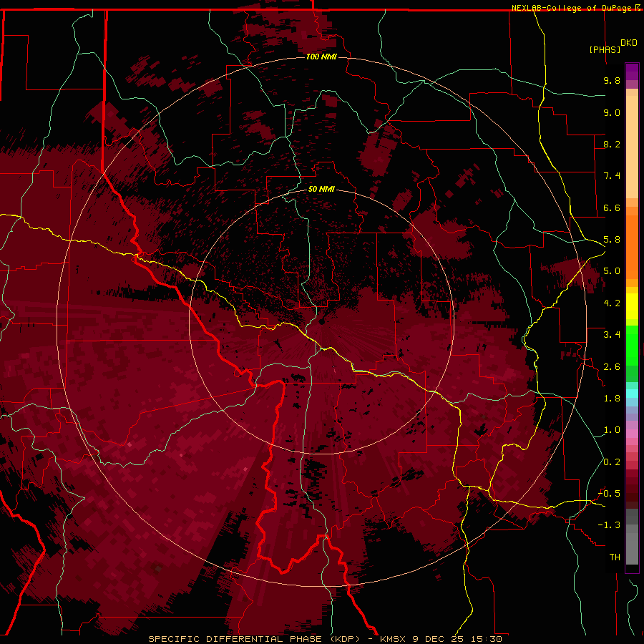
Task: Click the 6.6 value on color scale
Action: pyautogui.click(x=612, y=208)
